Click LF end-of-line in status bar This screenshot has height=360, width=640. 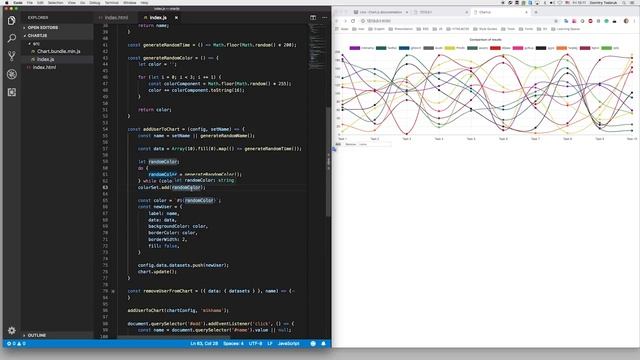pyautogui.click(x=270, y=344)
